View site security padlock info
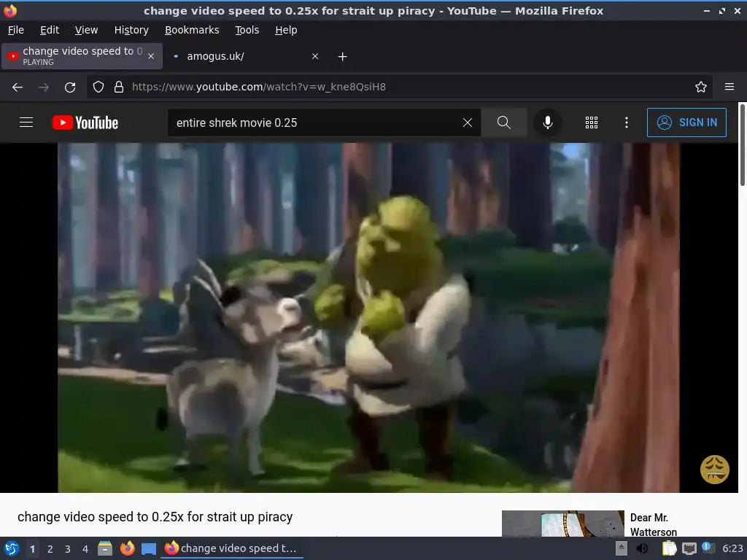This screenshot has height=560, width=747. click(x=119, y=87)
